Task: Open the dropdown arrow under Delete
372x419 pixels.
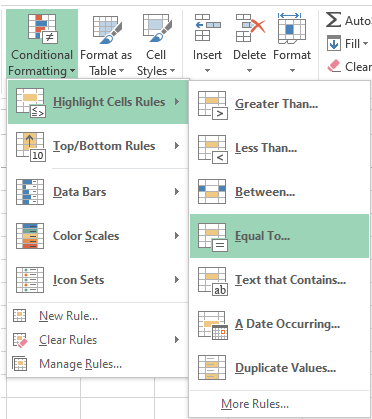Action: (x=249, y=70)
